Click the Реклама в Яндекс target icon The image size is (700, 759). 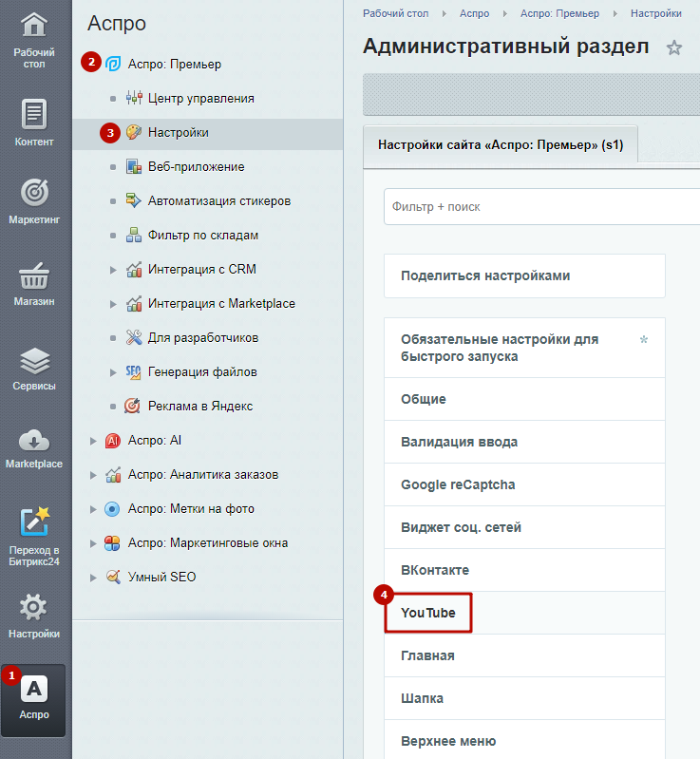(x=133, y=406)
